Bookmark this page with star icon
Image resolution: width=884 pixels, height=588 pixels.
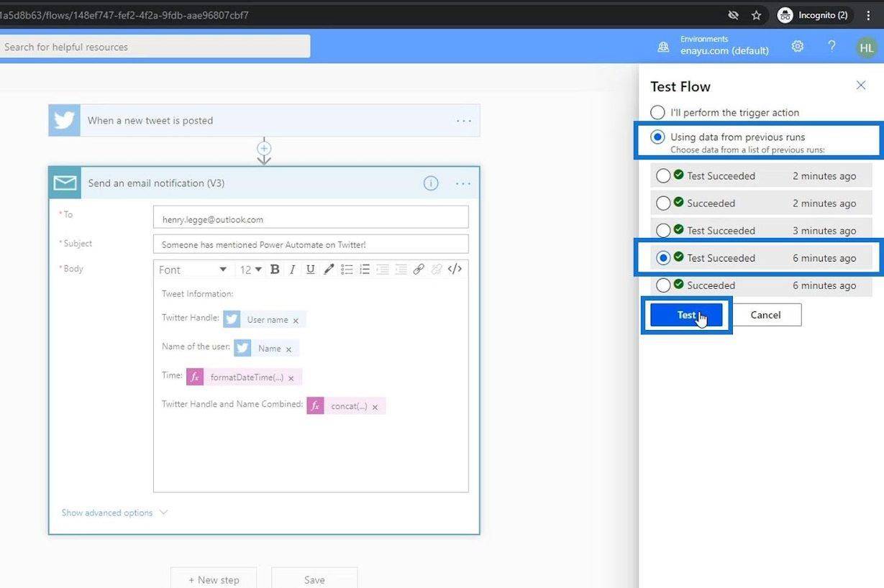(x=756, y=15)
